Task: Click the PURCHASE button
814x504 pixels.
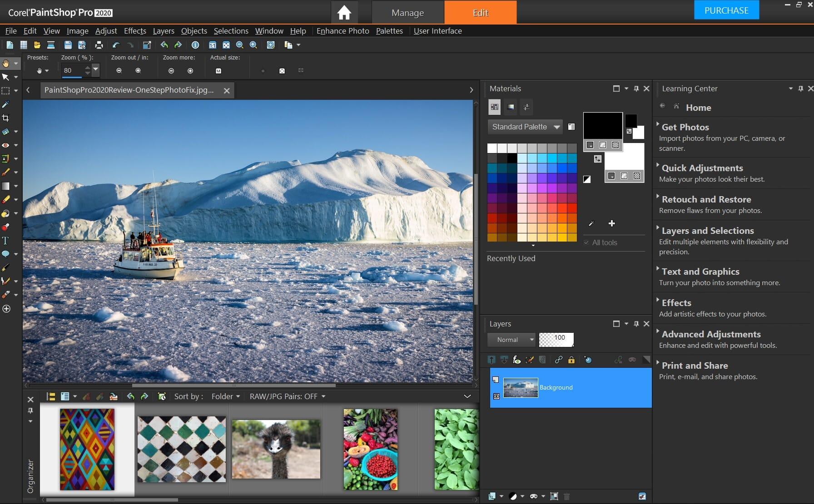Action: pos(726,10)
